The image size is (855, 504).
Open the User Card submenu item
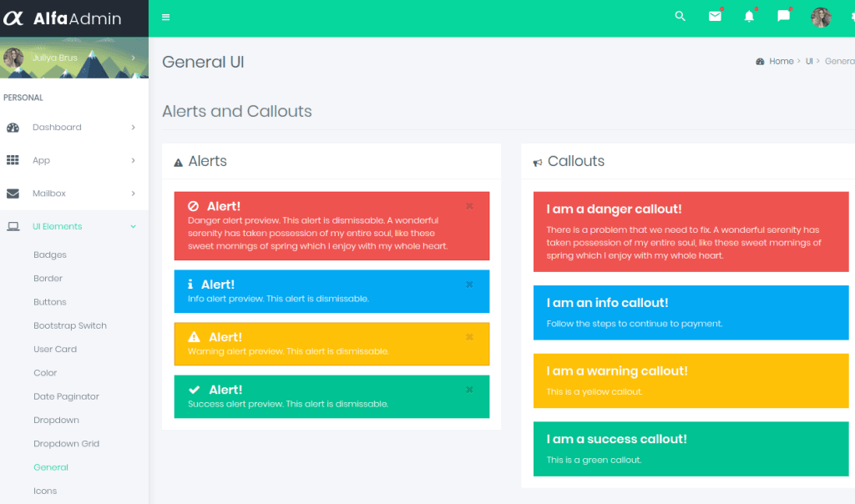pos(55,350)
